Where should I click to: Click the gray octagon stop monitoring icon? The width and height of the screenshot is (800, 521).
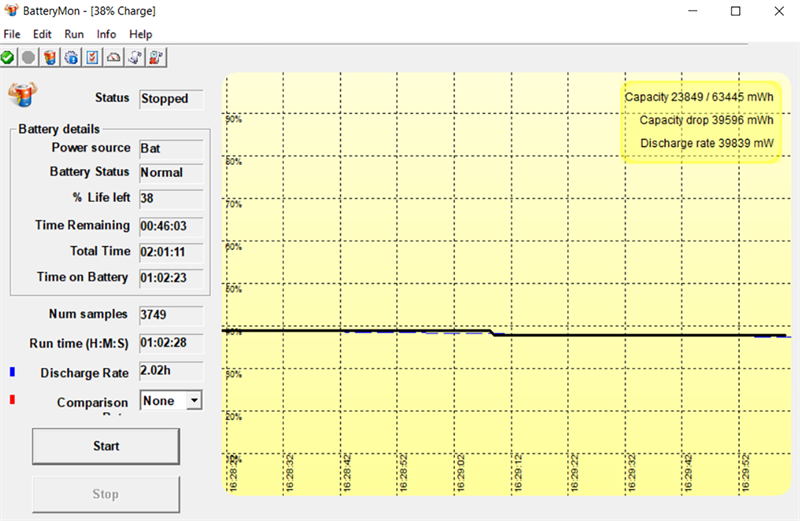tap(29, 57)
